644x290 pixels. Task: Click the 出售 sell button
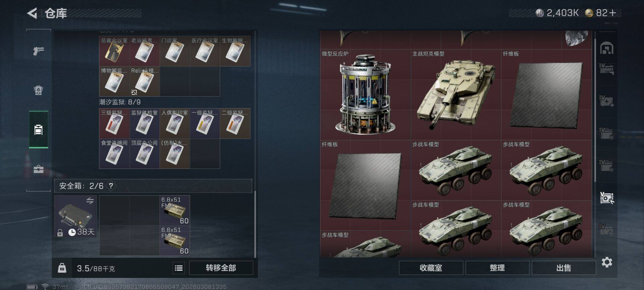(563, 268)
